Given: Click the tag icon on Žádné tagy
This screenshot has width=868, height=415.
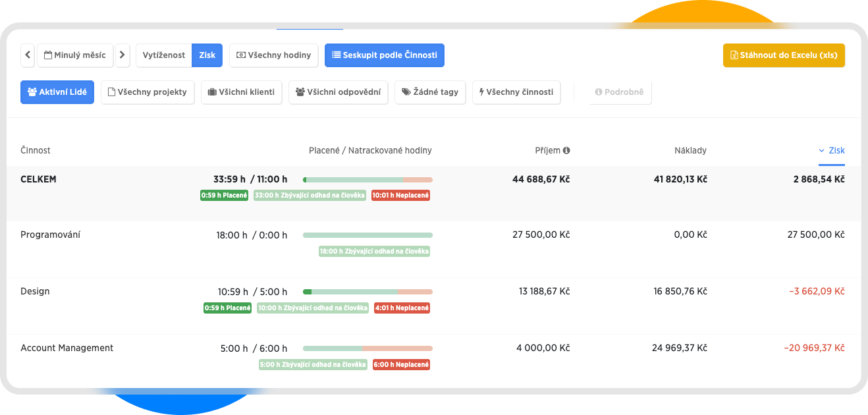Looking at the screenshot, I should tap(406, 92).
